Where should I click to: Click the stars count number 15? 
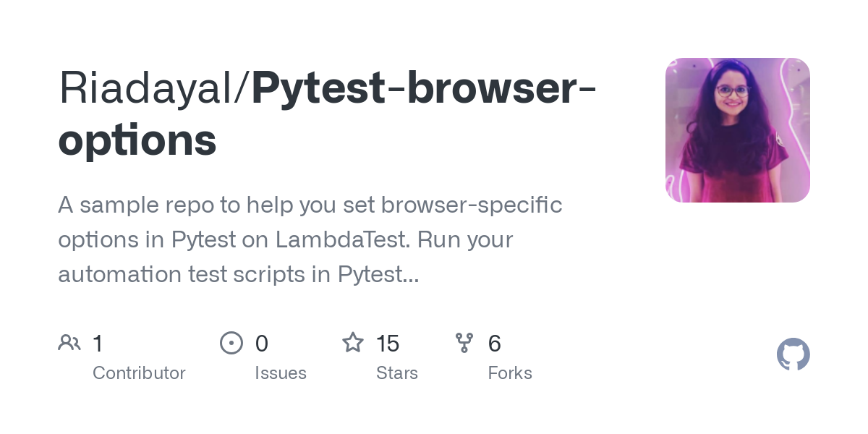(388, 343)
